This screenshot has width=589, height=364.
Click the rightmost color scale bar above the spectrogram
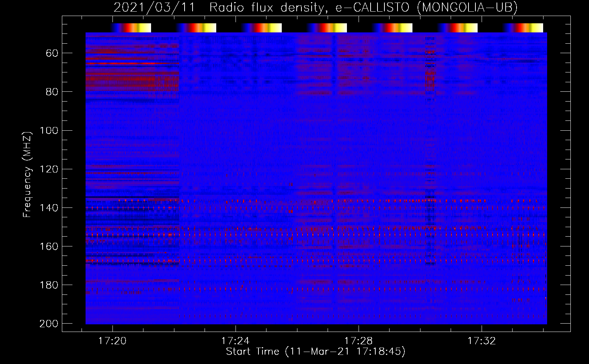[x=523, y=28]
